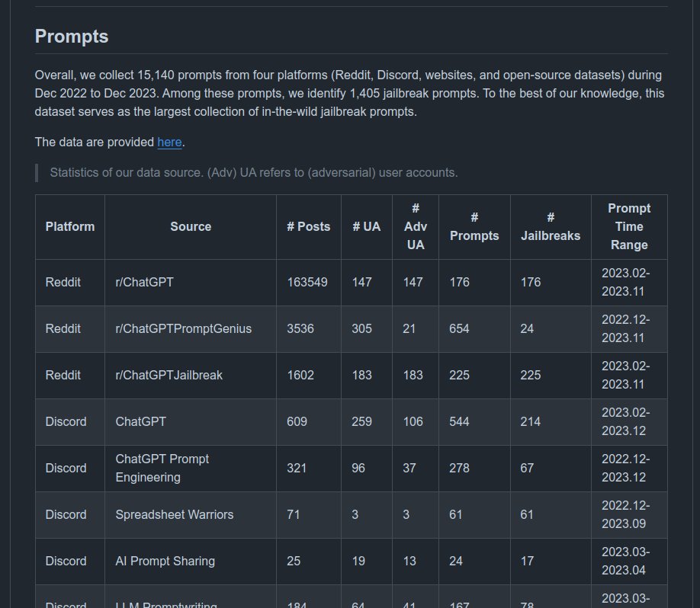Click the 71 posts value
700x608 pixels.
point(294,514)
